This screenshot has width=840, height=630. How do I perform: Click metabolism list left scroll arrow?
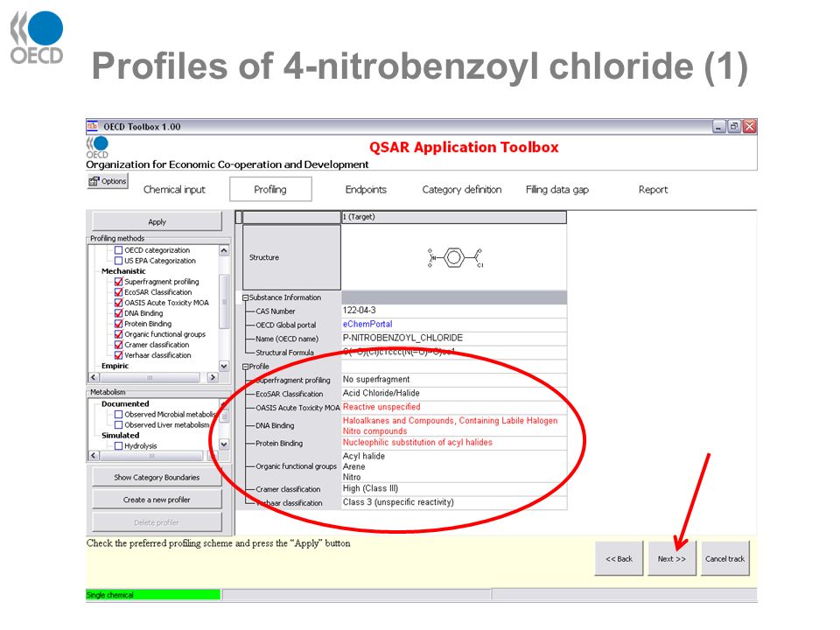(x=94, y=455)
